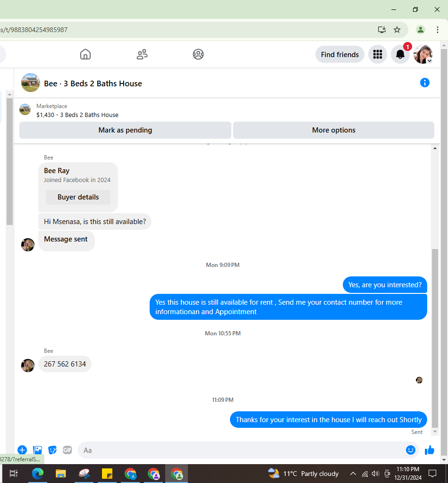Open the Facebook menu grid icon
448x483 pixels.
click(378, 55)
